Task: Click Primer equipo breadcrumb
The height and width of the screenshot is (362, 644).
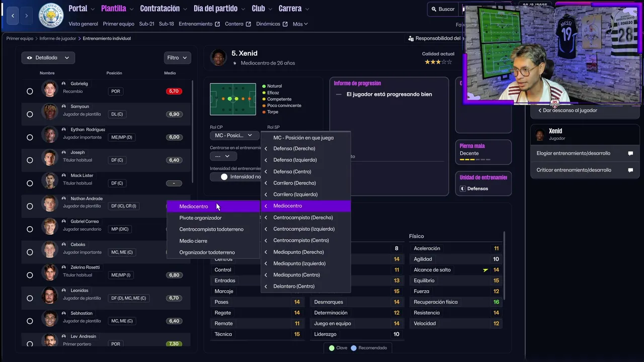Action: point(20,38)
